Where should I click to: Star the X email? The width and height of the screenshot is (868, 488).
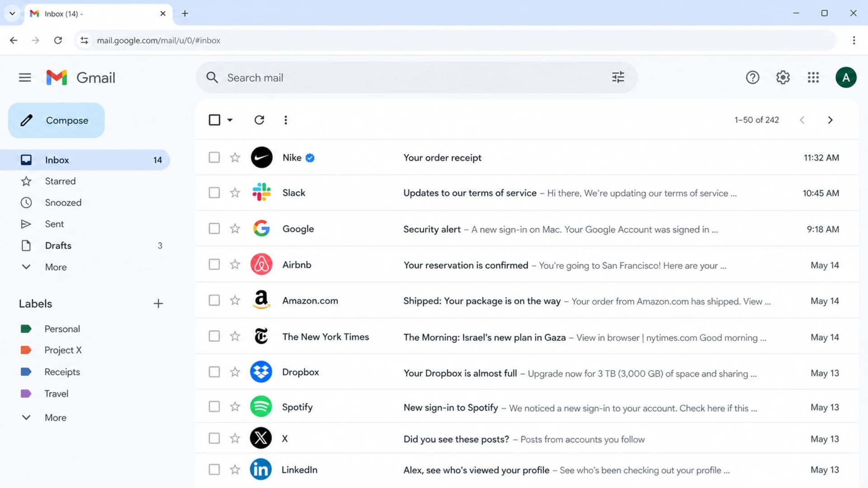tap(235, 438)
